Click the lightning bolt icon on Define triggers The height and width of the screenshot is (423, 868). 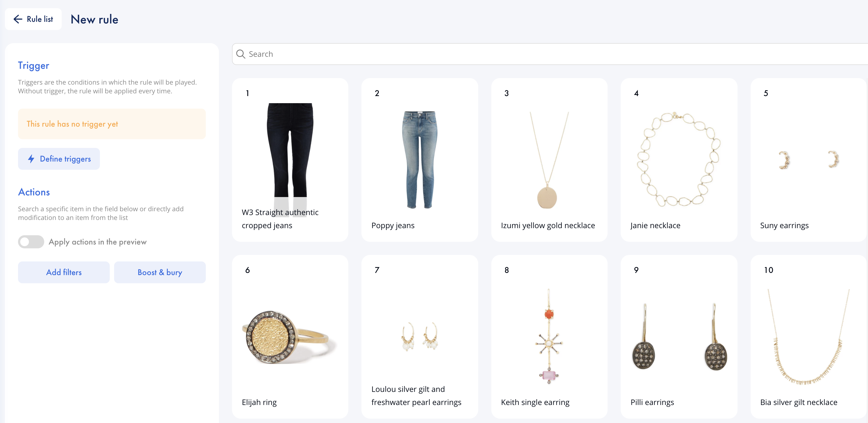[x=31, y=159]
